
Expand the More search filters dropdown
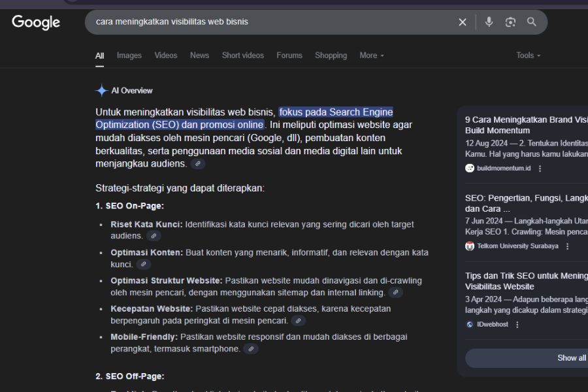372,56
